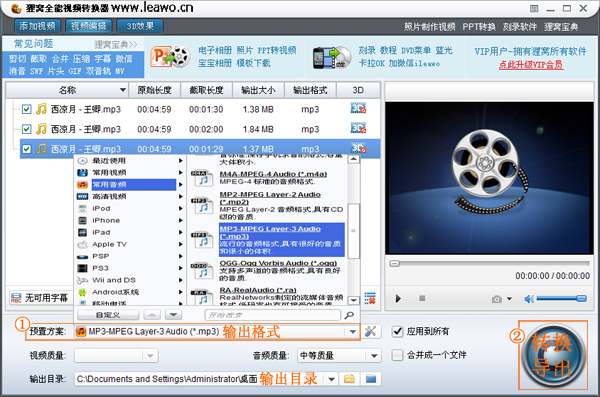Click 3D icon in the 00:02:00 row

coord(358,128)
